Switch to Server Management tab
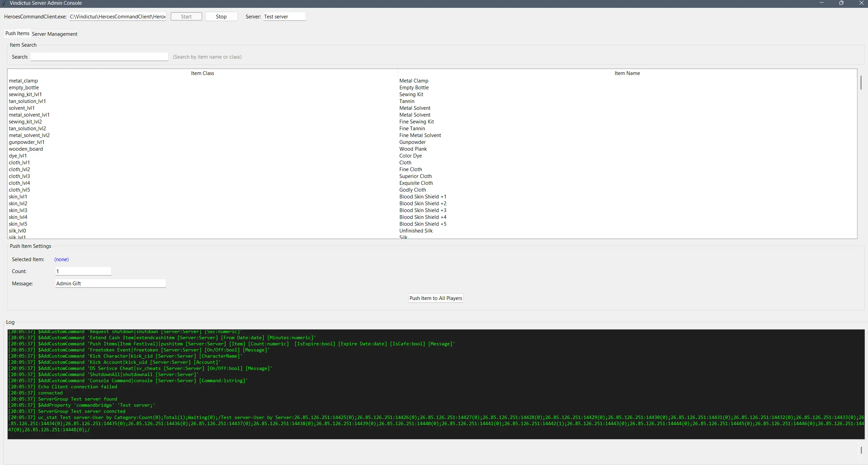Screen dimensions: 868x465 pos(55,34)
